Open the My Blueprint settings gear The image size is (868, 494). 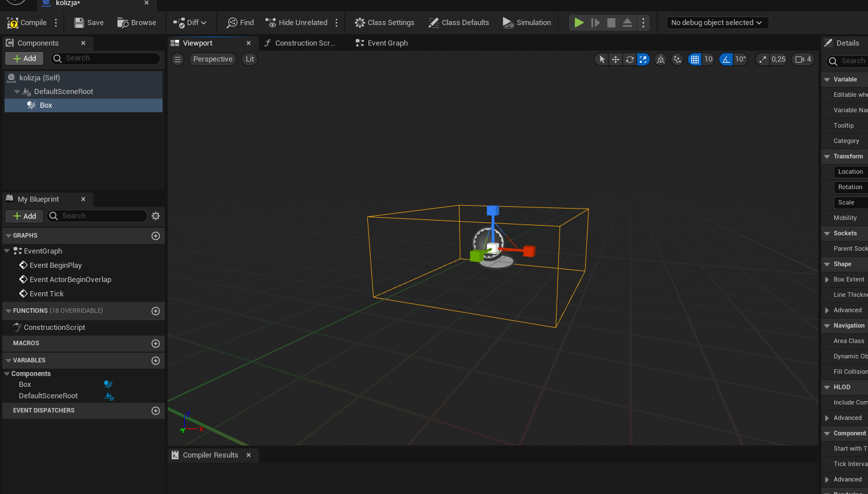[x=156, y=216]
